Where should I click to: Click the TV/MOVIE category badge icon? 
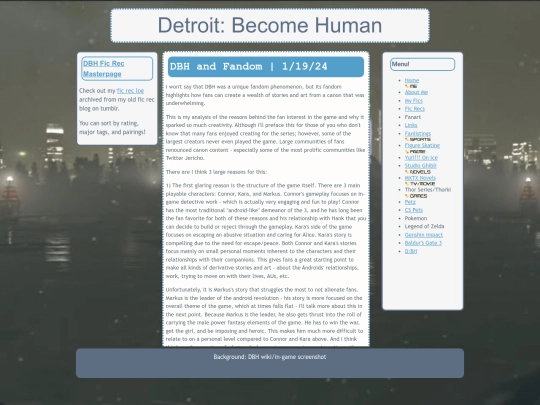point(420,184)
